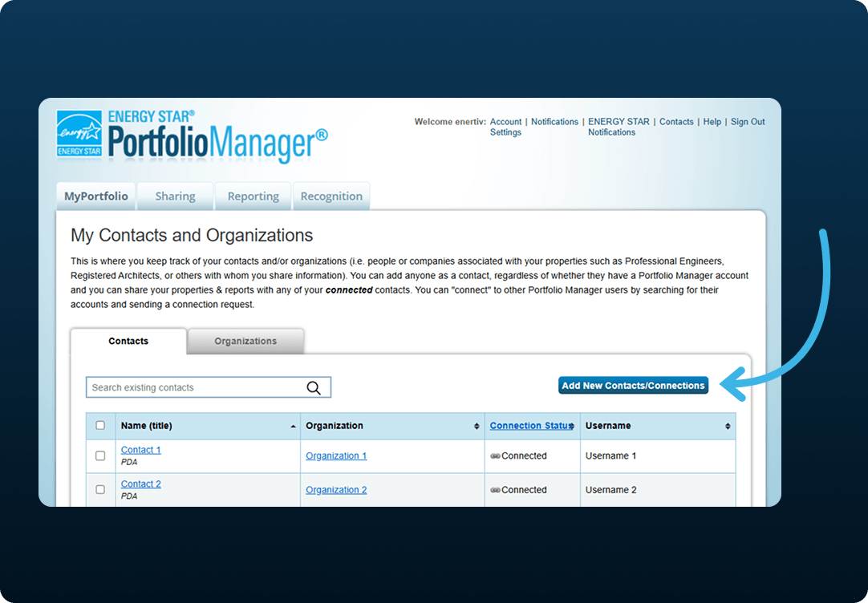This screenshot has width=868, height=603.
Task: Open the Contacts link in header
Action: point(676,122)
